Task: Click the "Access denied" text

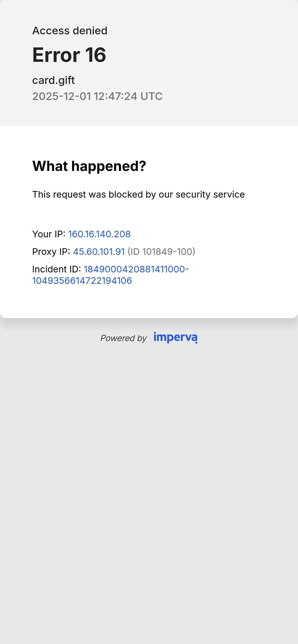Action: pos(70,31)
